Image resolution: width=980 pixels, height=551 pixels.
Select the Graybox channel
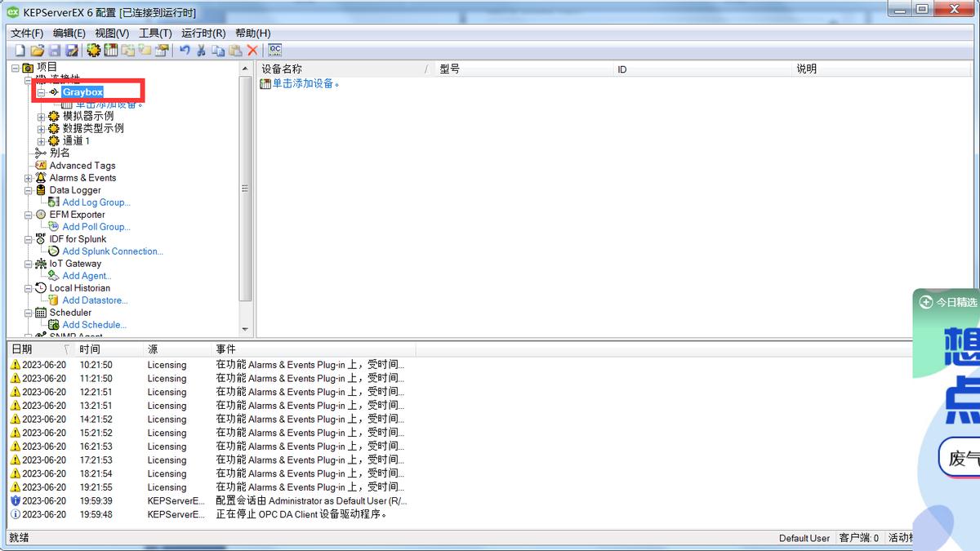click(x=82, y=91)
